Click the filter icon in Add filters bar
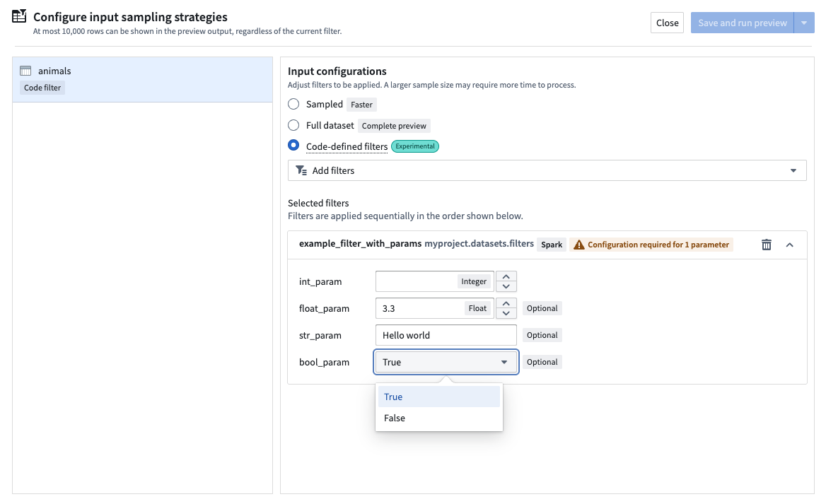 (x=301, y=170)
